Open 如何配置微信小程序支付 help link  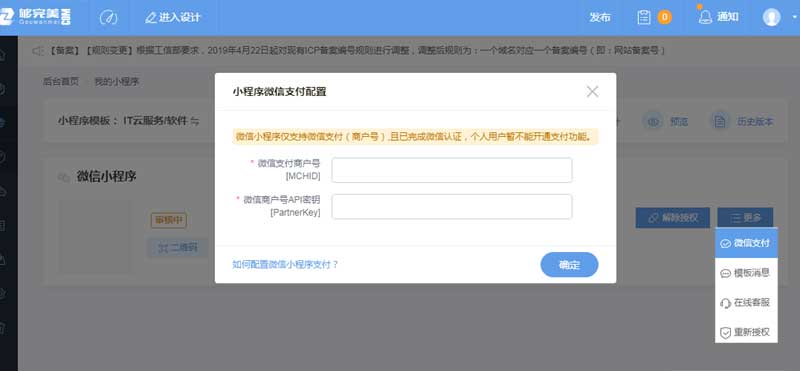point(285,264)
